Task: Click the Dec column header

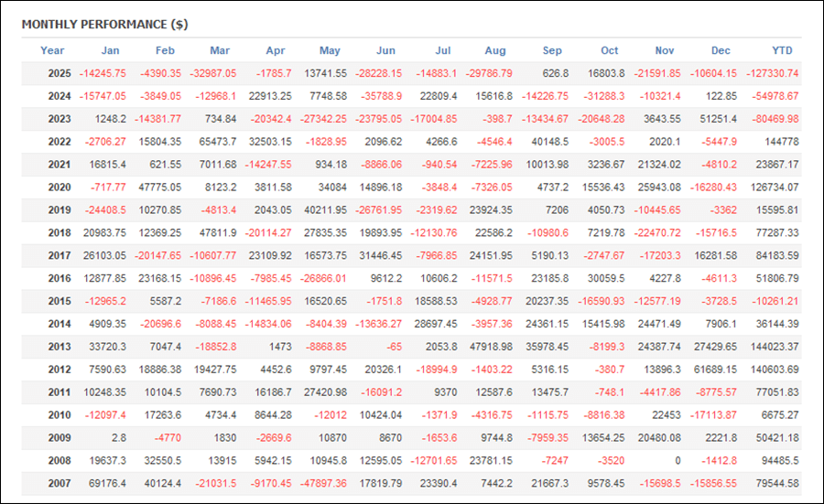Action: click(x=721, y=50)
